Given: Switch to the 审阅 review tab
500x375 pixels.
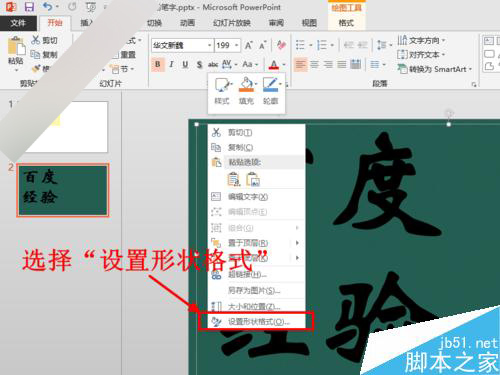Looking at the screenshot, I should point(276,23).
